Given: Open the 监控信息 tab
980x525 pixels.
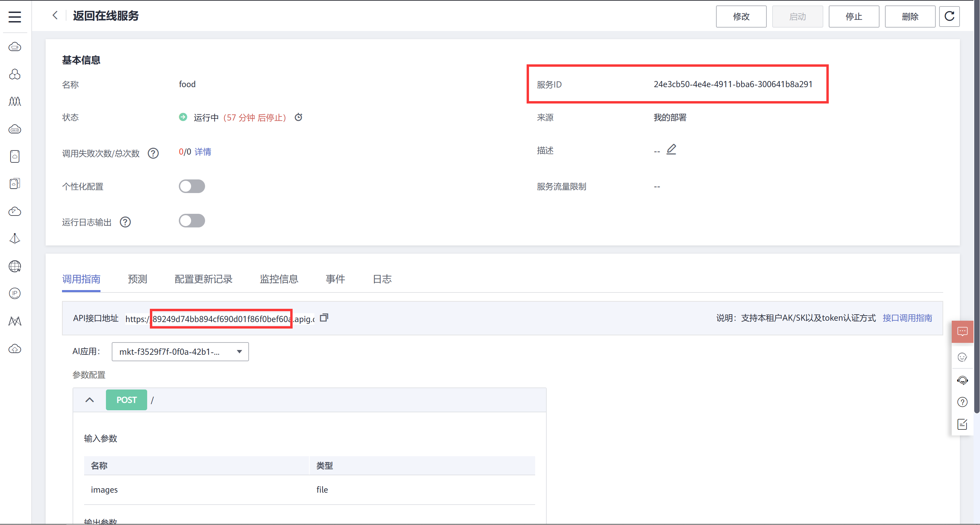Looking at the screenshot, I should coord(279,279).
